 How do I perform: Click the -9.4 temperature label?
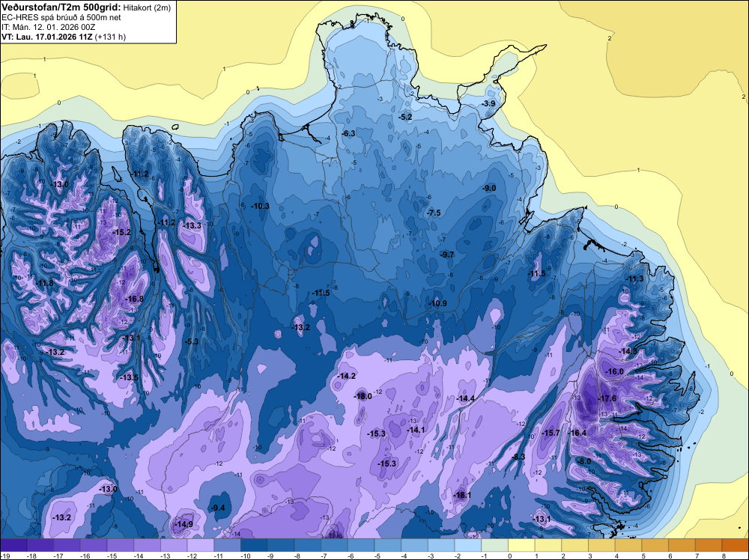tap(218, 508)
